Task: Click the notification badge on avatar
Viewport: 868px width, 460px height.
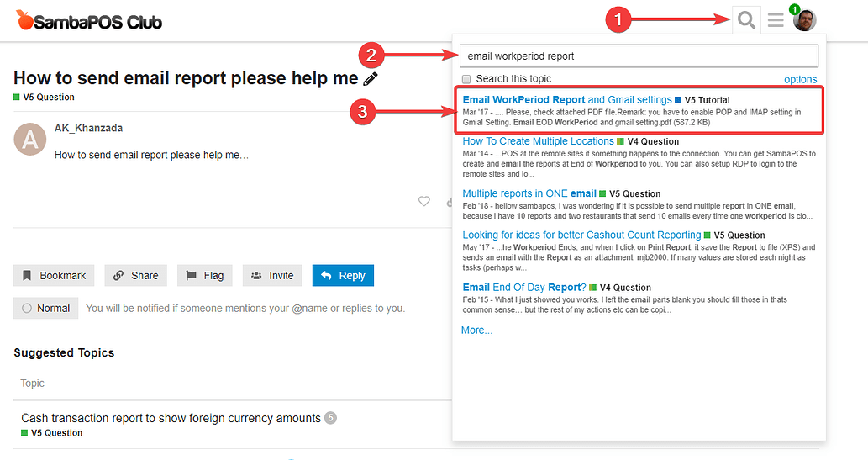Action: (794, 9)
